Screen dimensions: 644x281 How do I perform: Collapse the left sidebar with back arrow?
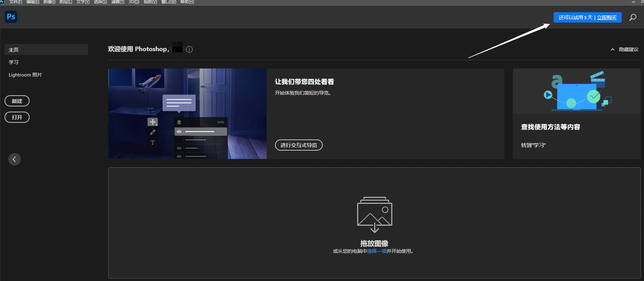(14, 159)
